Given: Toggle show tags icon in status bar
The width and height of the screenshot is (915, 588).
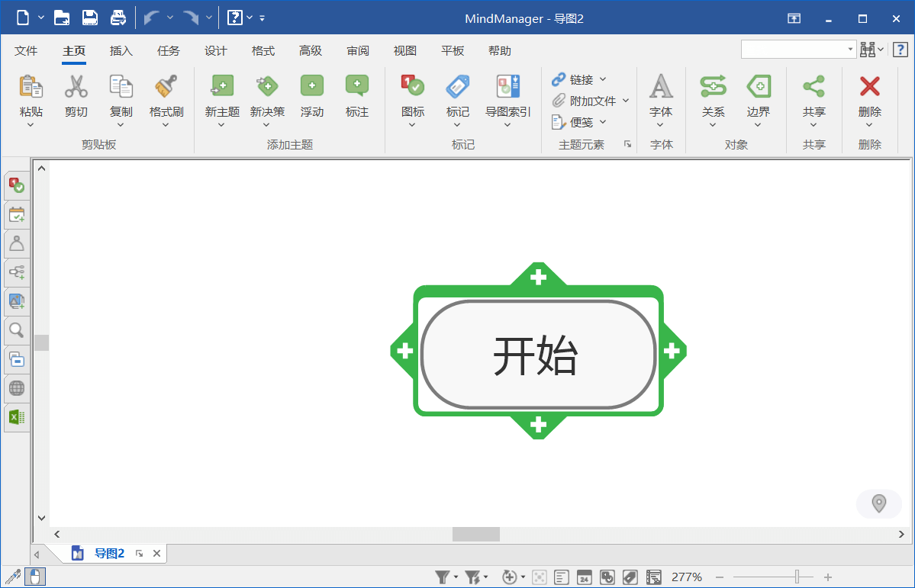Looking at the screenshot, I should (630, 577).
